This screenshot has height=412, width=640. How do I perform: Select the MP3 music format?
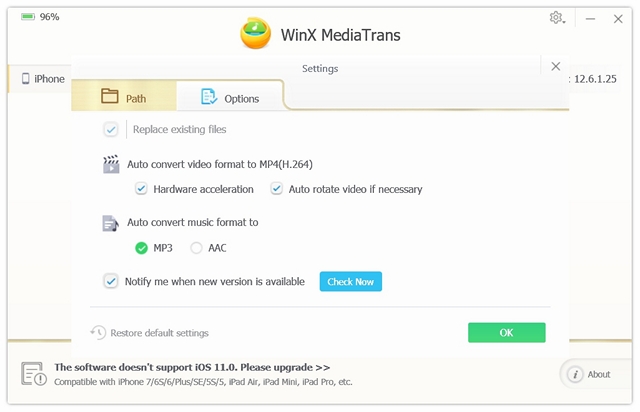141,248
